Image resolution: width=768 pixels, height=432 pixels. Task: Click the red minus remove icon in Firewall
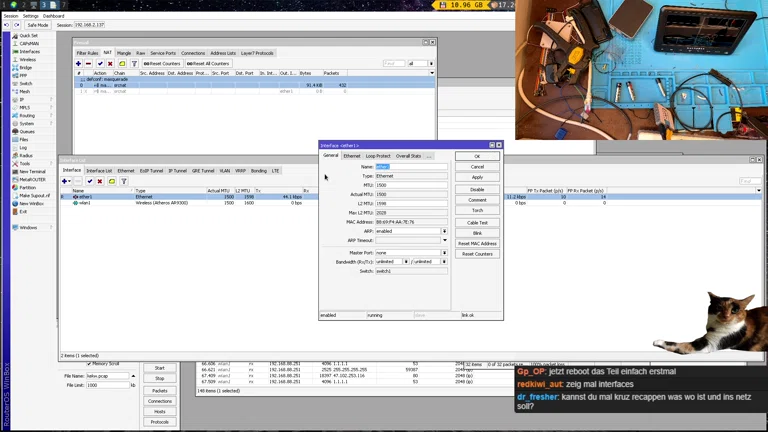pos(89,63)
